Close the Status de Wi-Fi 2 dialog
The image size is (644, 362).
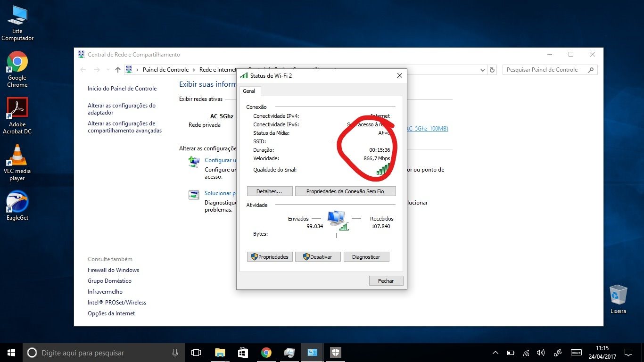click(x=399, y=75)
